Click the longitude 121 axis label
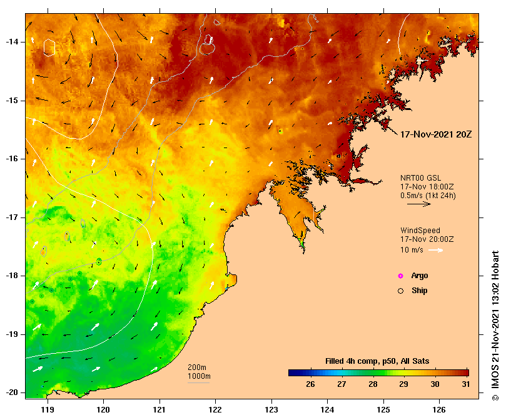 click(x=159, y=410)
